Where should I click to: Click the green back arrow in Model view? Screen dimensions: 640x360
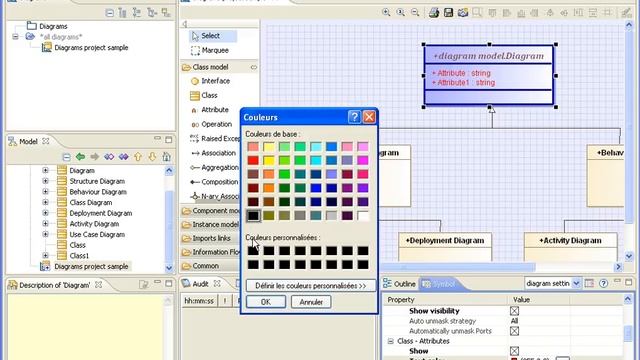click(x=80, y=157)
